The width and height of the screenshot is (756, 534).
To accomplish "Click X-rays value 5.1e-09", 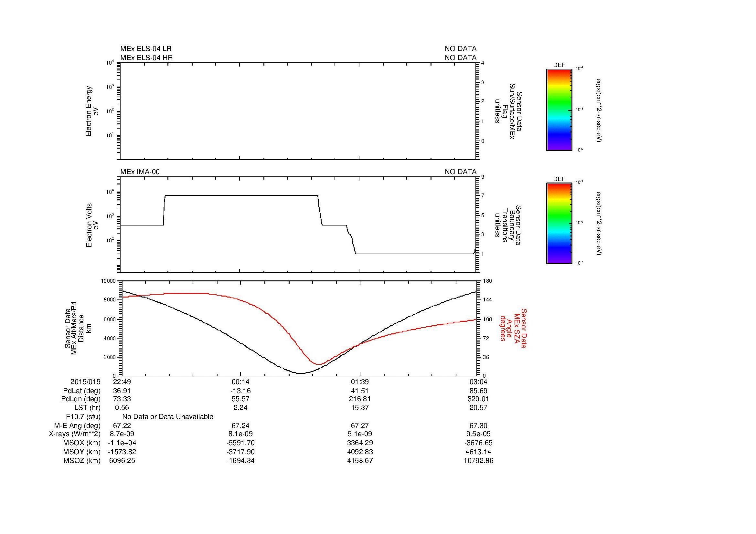I will coord(360,434).
